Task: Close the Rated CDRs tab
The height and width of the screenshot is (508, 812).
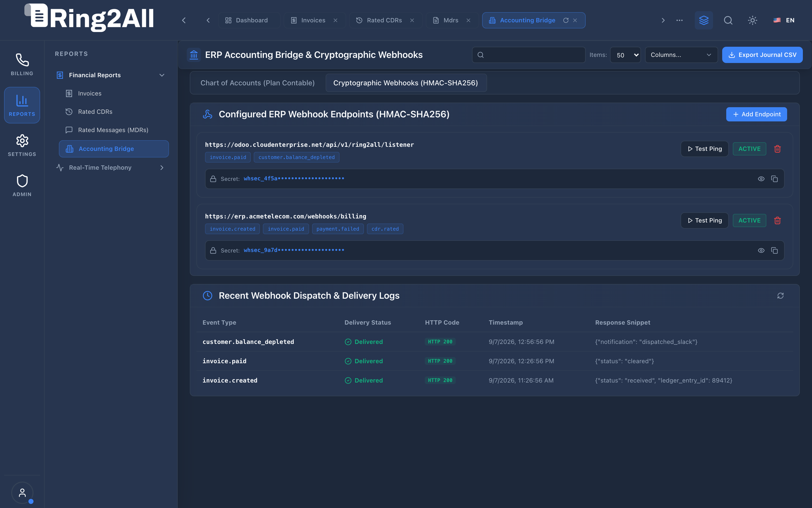Action: (412, 21)
